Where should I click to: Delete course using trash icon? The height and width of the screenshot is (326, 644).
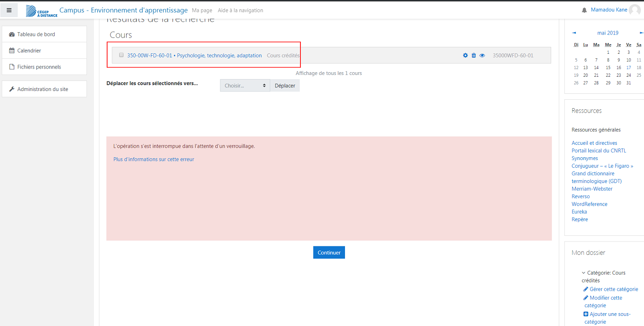pyautogui.click(x=474, y=56)
